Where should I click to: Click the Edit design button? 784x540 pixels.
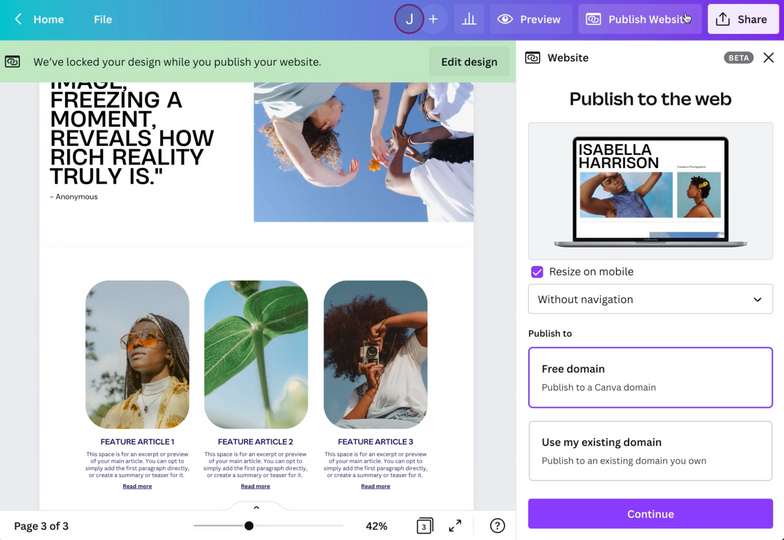[x=469, y=62]
